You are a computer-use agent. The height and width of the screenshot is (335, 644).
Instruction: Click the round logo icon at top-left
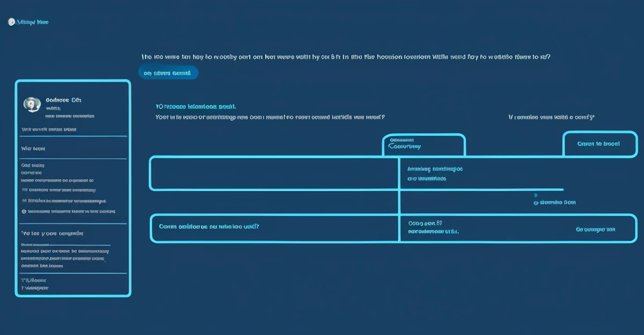tap(11, 22)
